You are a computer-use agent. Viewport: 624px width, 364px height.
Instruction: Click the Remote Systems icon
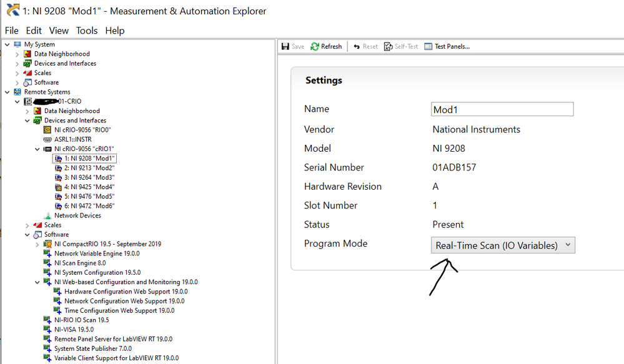(17, 92)
